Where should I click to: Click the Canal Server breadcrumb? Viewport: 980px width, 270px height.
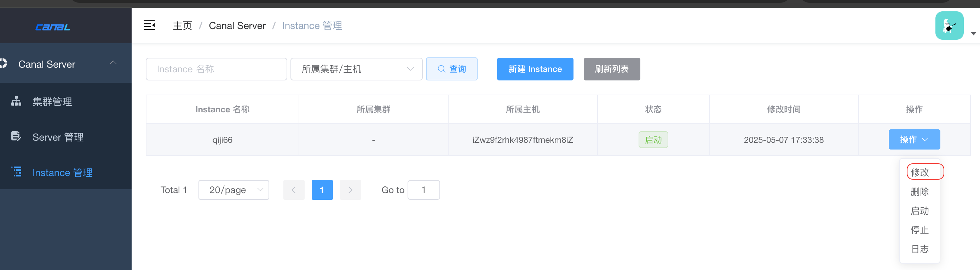(237, 26)
